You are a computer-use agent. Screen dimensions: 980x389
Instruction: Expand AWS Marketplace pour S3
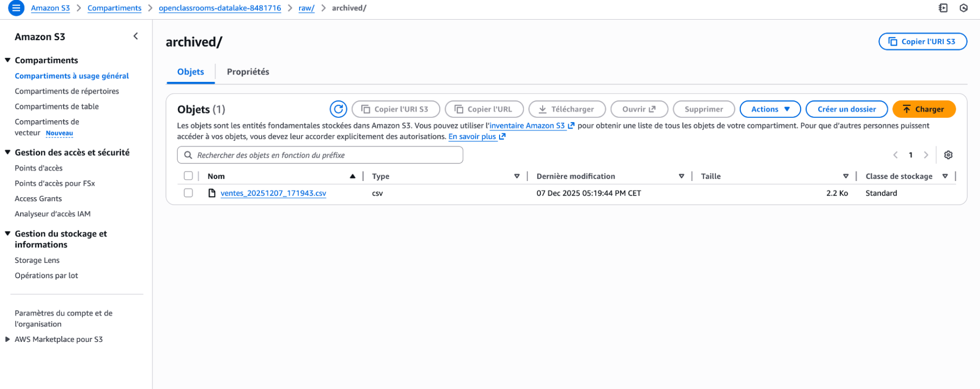pyautogui.click(x=7, y=339)
